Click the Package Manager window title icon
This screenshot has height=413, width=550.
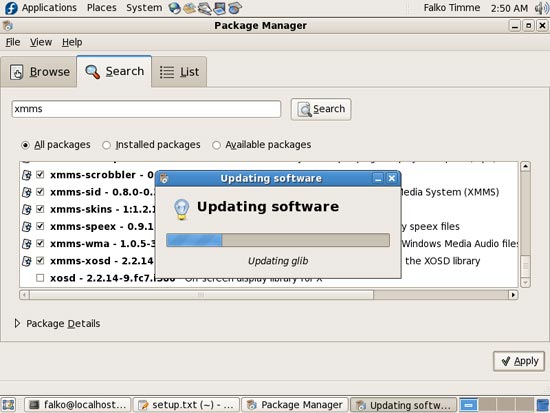pos(7,26)
